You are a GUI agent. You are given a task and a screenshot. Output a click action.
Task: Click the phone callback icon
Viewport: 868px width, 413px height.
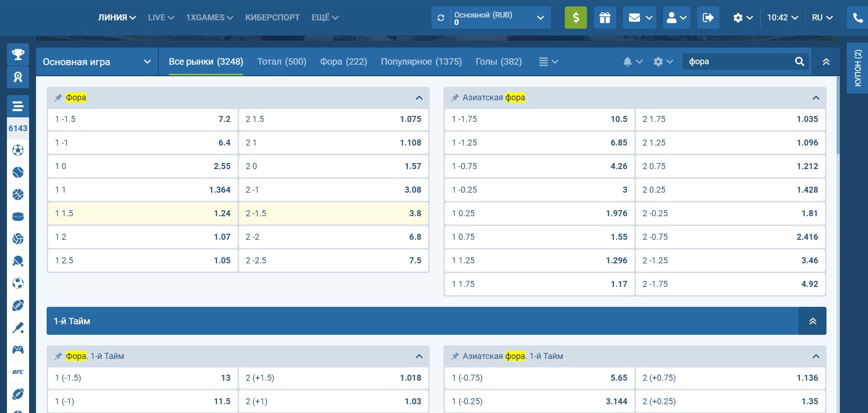pos(857,18)
